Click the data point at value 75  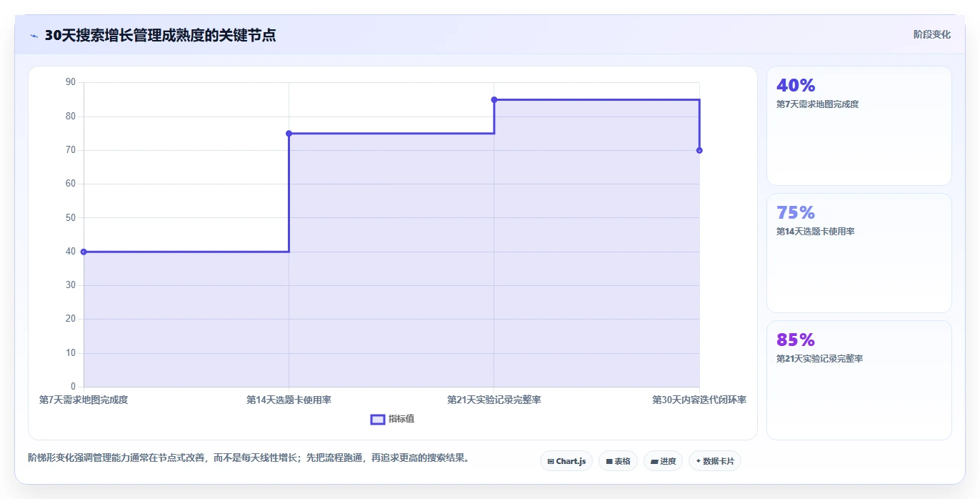pos(289,133)
